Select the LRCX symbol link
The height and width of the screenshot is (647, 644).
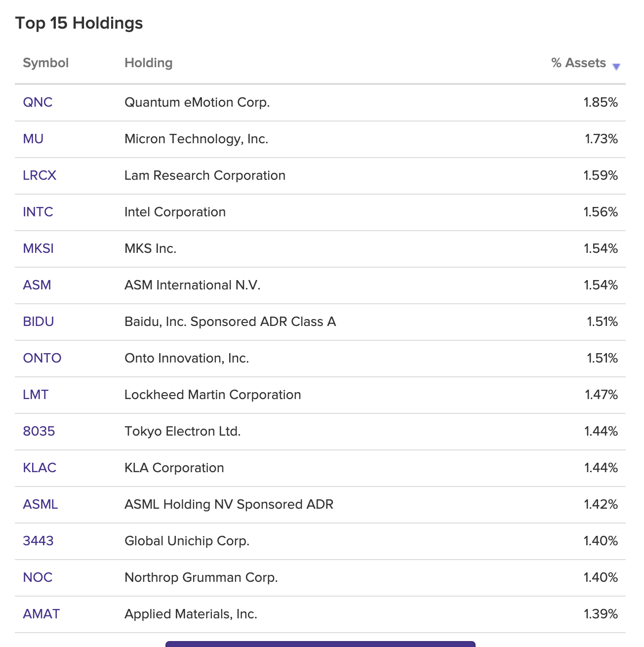(x=40, y=175)
